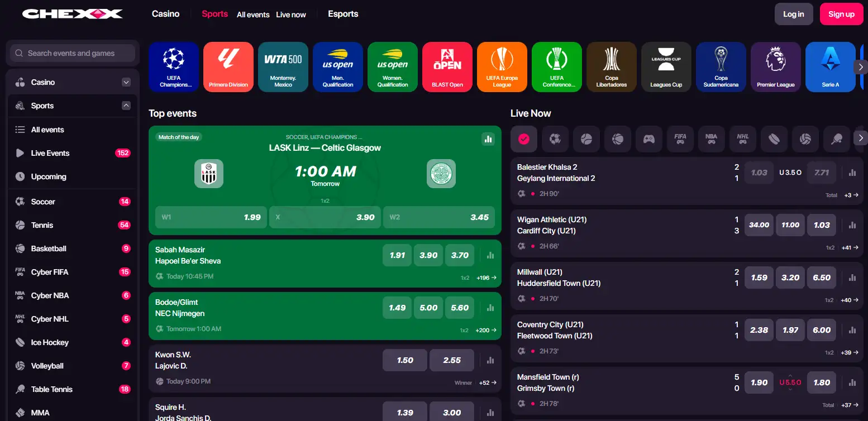Click the Search events and games field
Image resolution: width=868 pixels, height=421 pixels.
pos(73,53)
